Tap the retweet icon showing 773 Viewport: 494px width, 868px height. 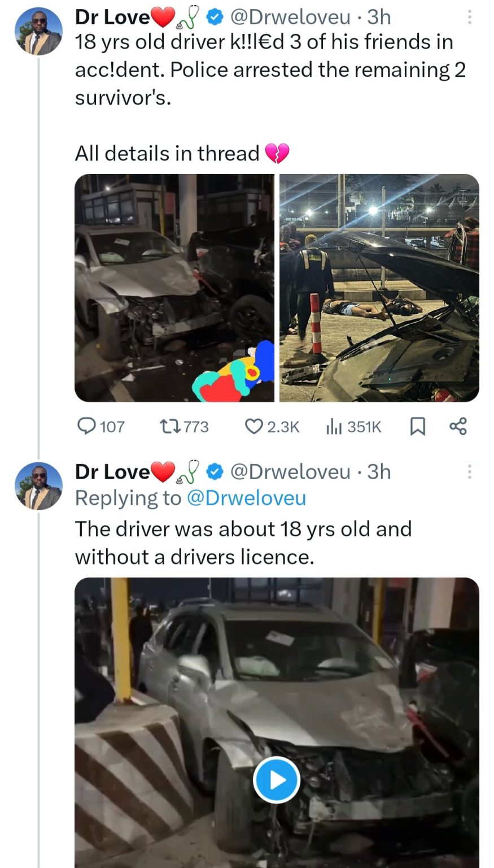pos(169,426)
